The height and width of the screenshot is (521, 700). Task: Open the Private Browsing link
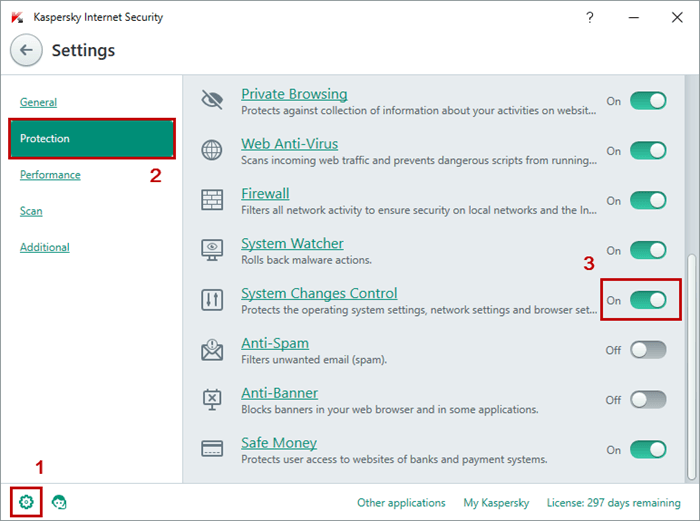pos(294,94)
